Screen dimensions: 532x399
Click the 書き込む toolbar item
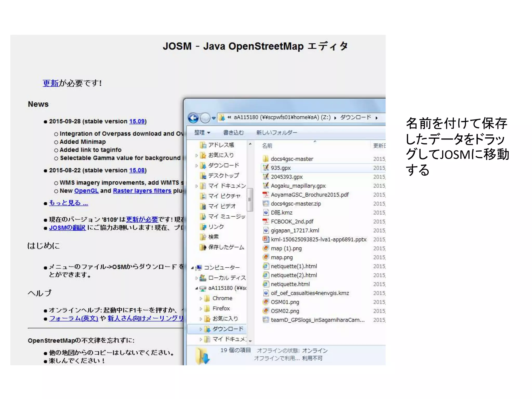[x=234, y=132]
